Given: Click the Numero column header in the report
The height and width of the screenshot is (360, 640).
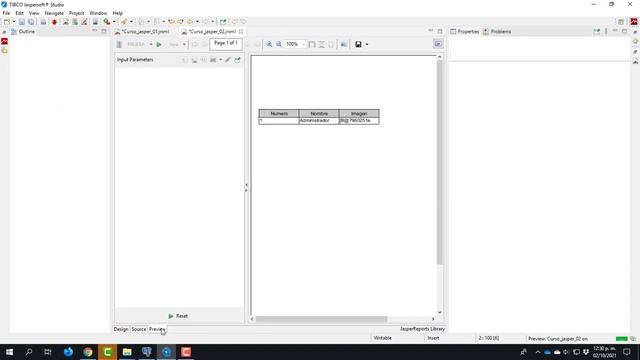Looking at the screenshot, I should coord(279,113).
